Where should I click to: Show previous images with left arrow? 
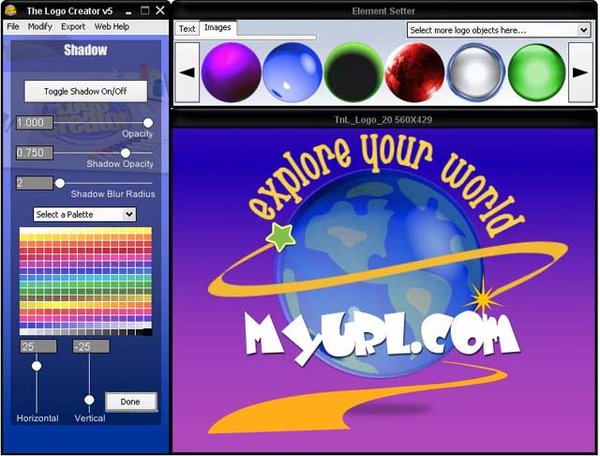coord(187,72)
